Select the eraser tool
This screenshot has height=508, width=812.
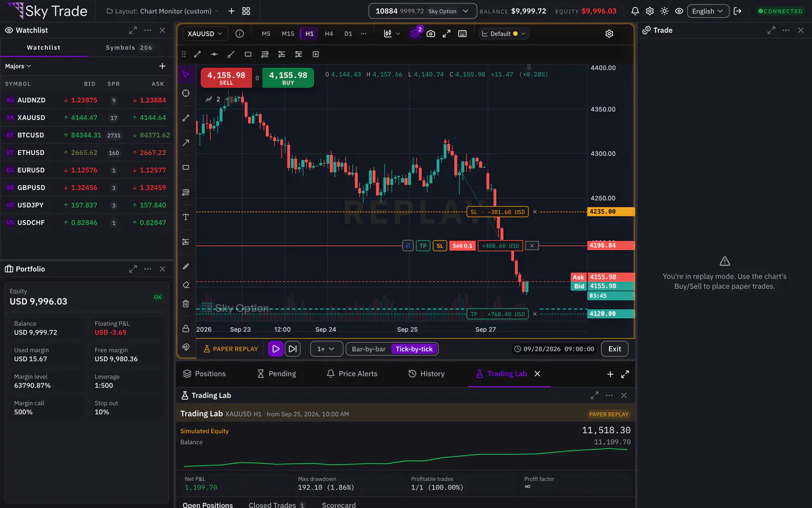click(x=186, y=285)
